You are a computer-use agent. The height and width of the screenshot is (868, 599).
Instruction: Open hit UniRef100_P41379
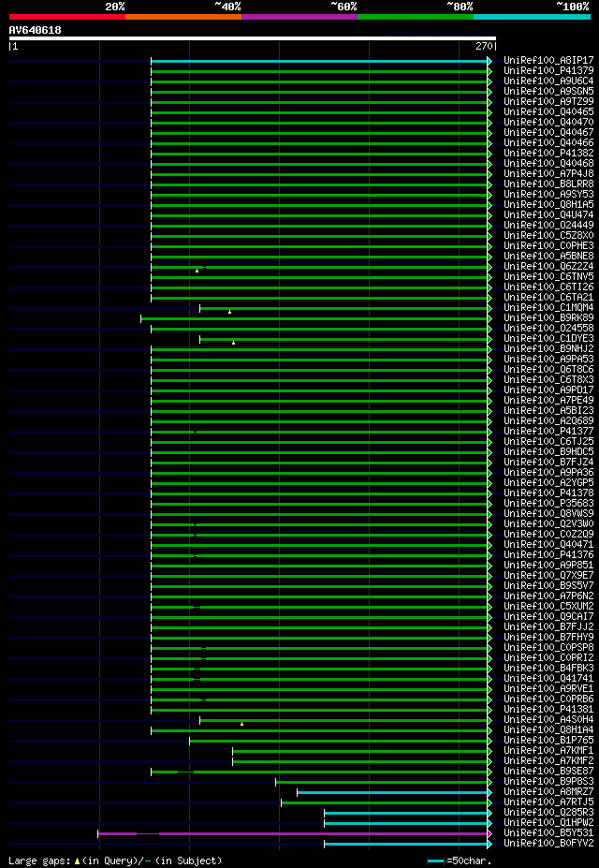(x=548, y=71)
